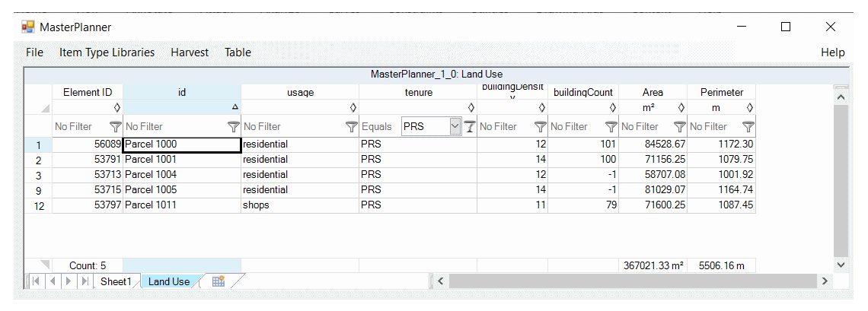Select Perimeter cell 1087.45
Viewport: 868px width, 311px height.
point(721,205)
